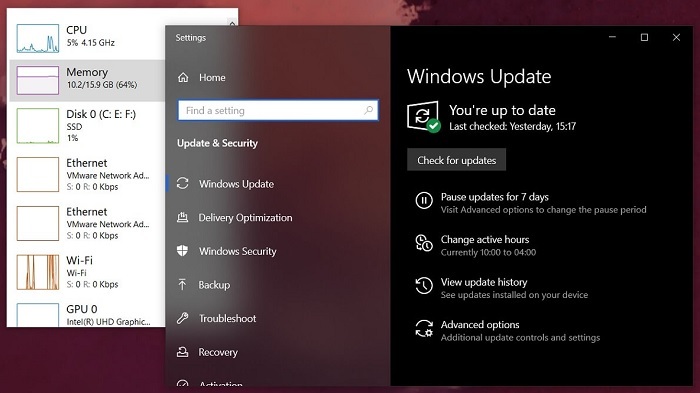Image resolution: width=700 pixels, height=393 pixels.
Task: Open View update history
Action: [484, 282]
